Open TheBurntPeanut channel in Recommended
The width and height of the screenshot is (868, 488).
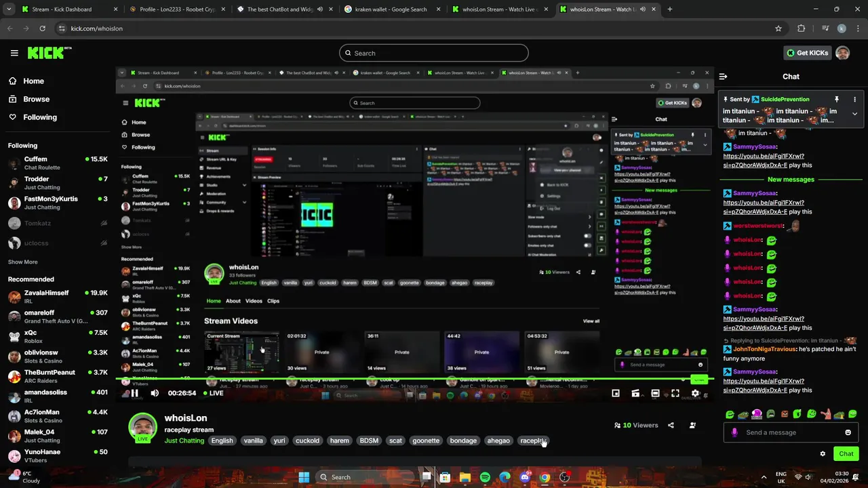coord(58,376)
